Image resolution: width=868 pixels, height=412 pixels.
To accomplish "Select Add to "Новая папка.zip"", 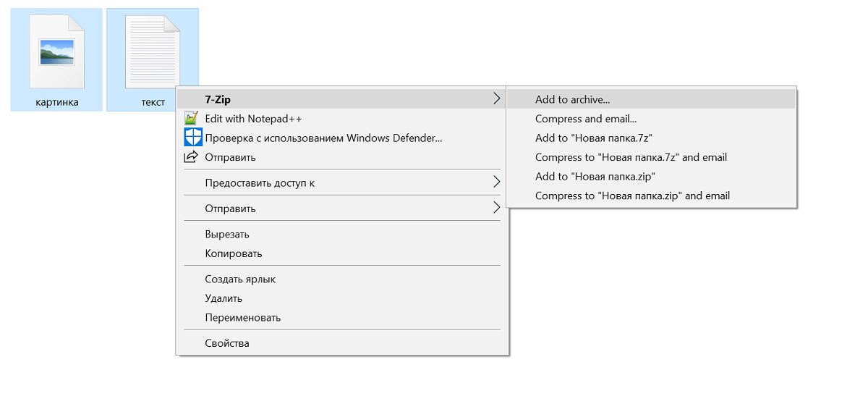I will click(x=595, y=176).
